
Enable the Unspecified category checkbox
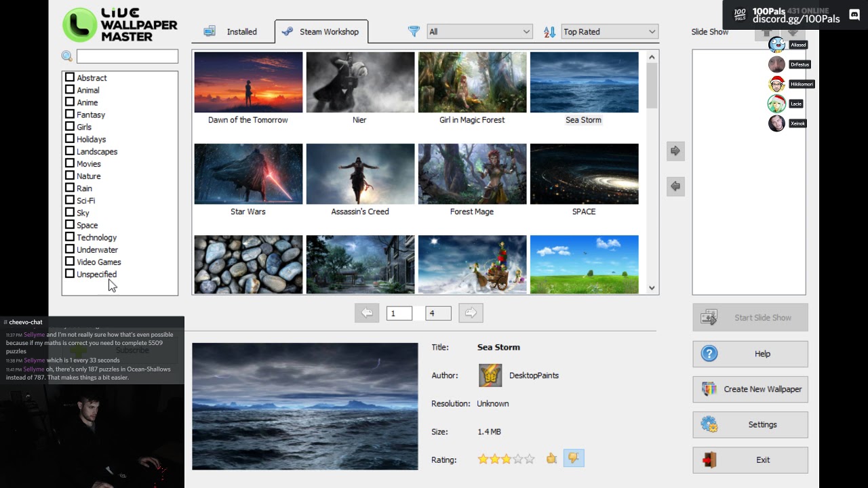(x=70, y=274)
